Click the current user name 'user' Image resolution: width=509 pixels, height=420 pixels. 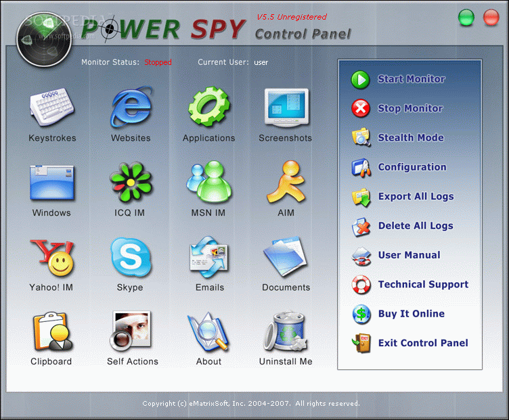coord(261,62)
